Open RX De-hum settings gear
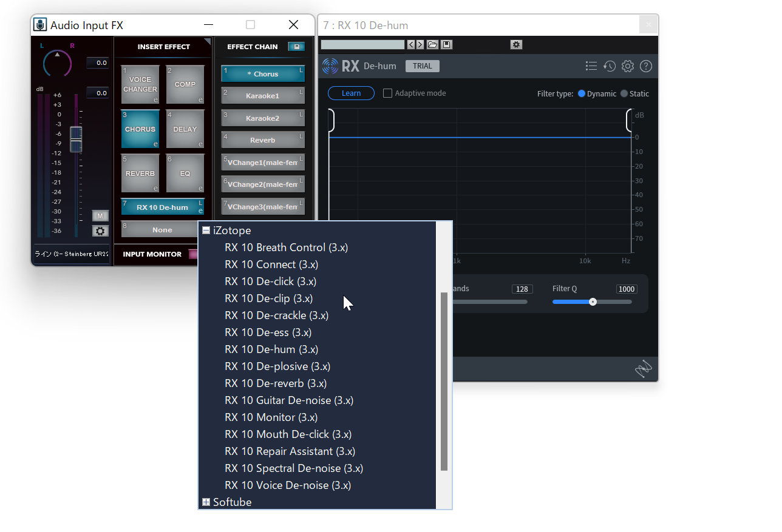This screenshot has height=532, width=782. (628, 66)
